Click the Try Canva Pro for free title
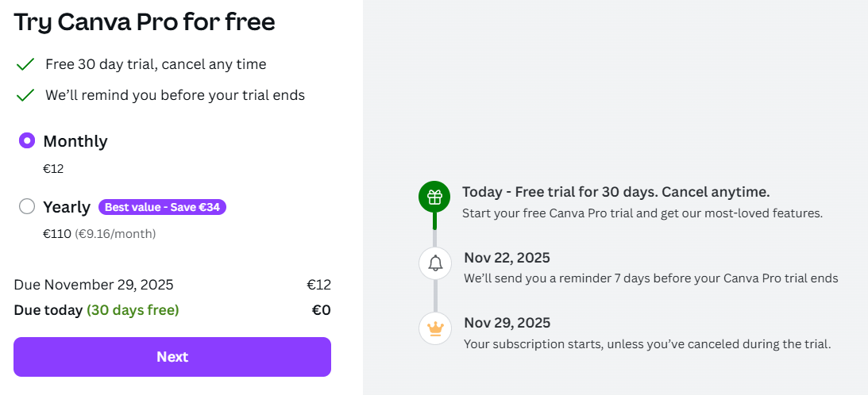The height and width of the screenshot is (395, 868). [145, 22]
